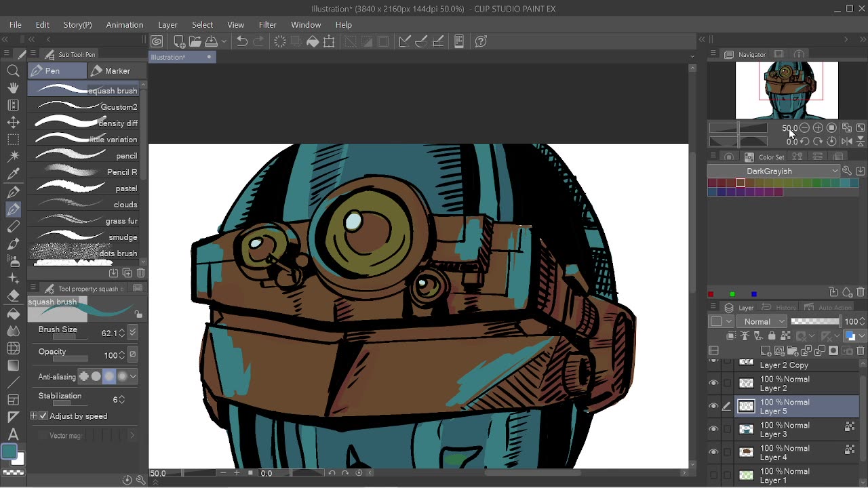Uncheck Adjust by speed checkbox
The height and width of the screenshot is (488, 868).
(43, 416)
